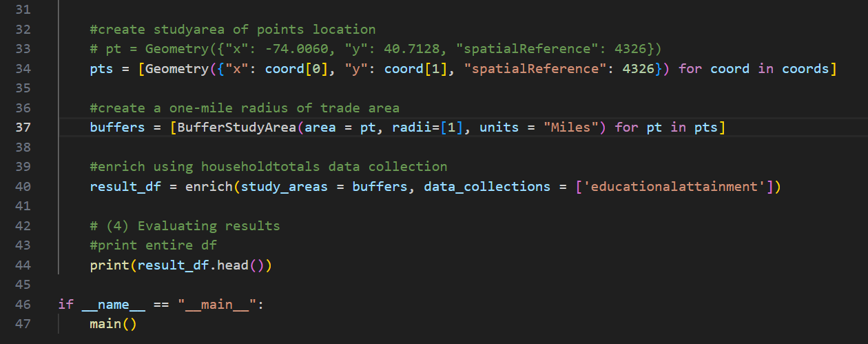Click the "Miles" string literal
The width and height of the screenshot is (868, 344).
(570, 128)
